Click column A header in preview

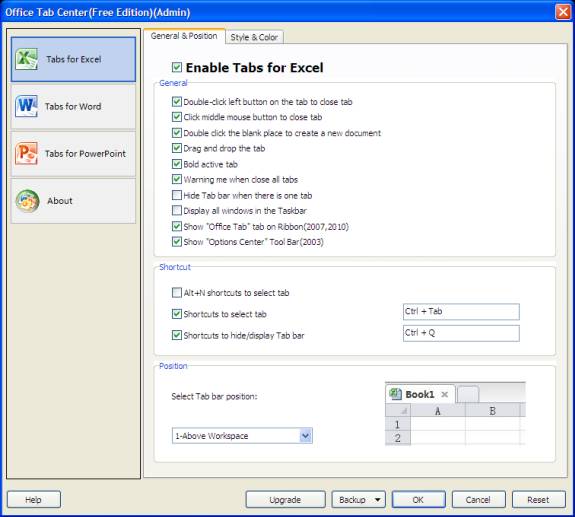pos(438,411)
